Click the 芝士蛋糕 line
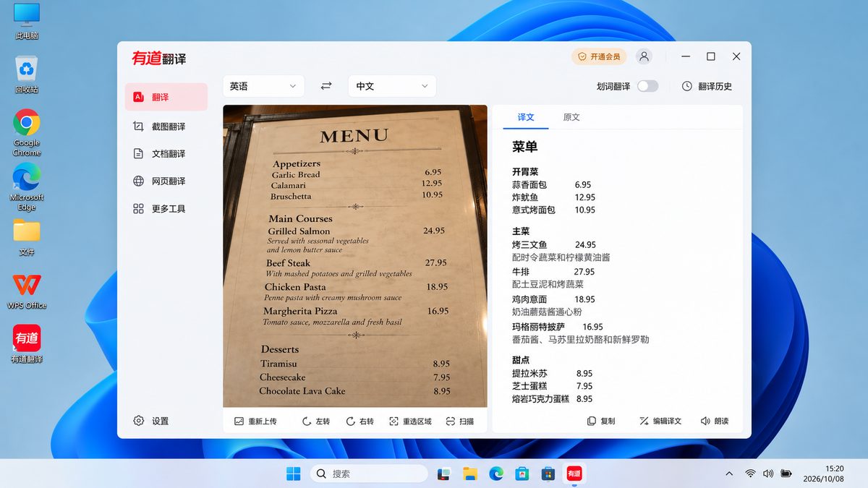Screen dimensions: 868x488 click(x=553, y=386)
